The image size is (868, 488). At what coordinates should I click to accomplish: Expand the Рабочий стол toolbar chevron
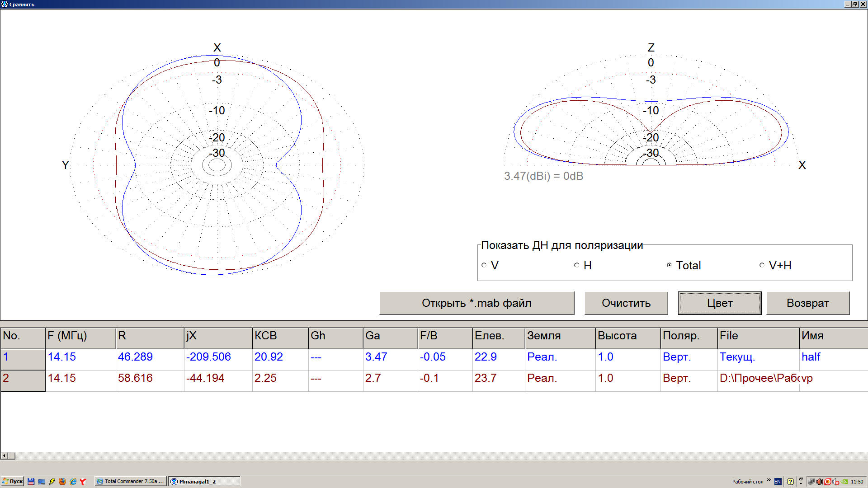[769, 480]
